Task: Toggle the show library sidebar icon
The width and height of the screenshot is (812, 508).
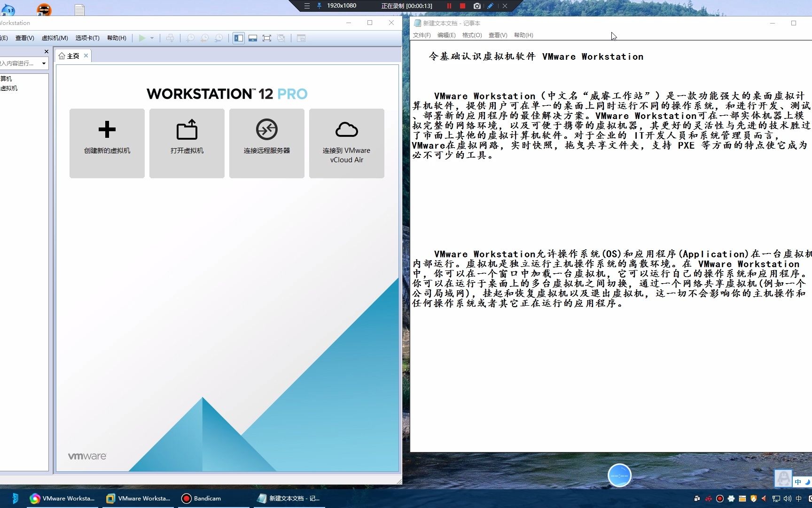Action: (x=239, y=38)
